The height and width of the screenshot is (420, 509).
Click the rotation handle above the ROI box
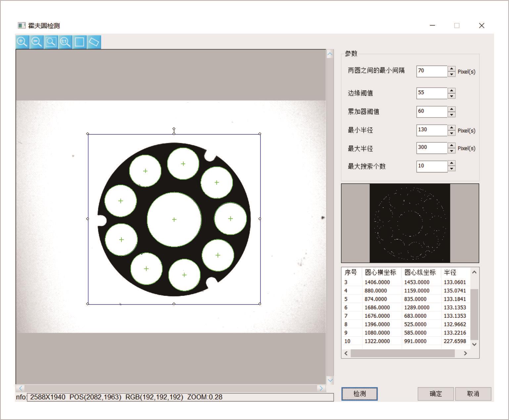tap(174, 129)
